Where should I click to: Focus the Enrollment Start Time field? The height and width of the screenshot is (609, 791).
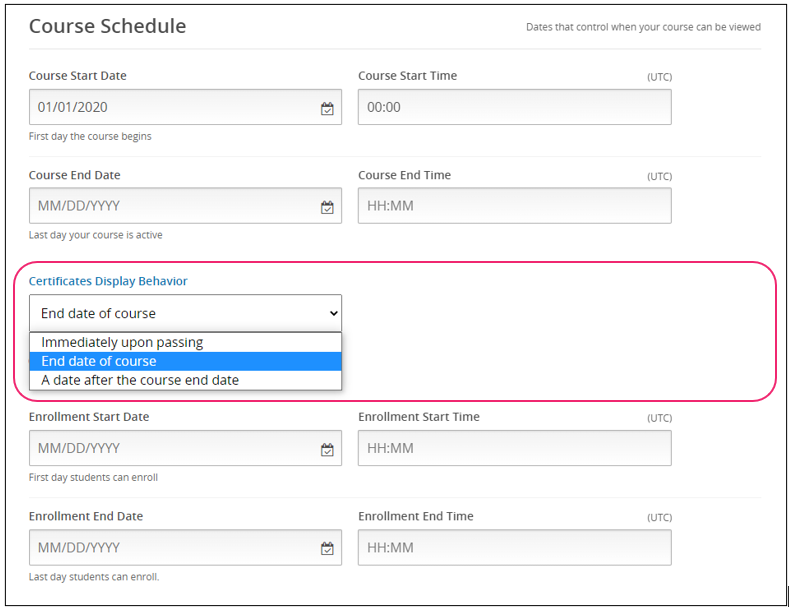click(514, 449)
